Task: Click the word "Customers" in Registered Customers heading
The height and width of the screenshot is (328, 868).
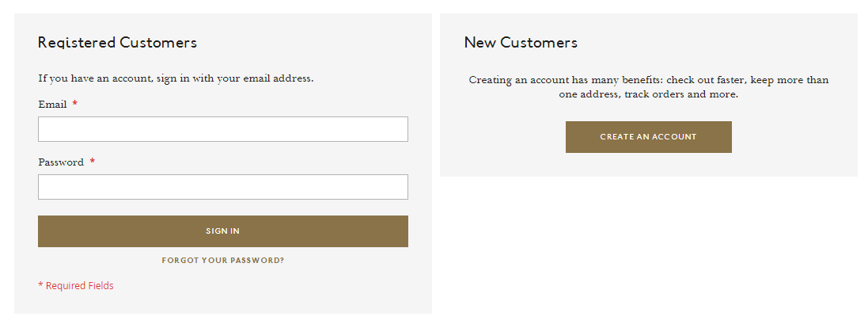Action: [158, 43]
